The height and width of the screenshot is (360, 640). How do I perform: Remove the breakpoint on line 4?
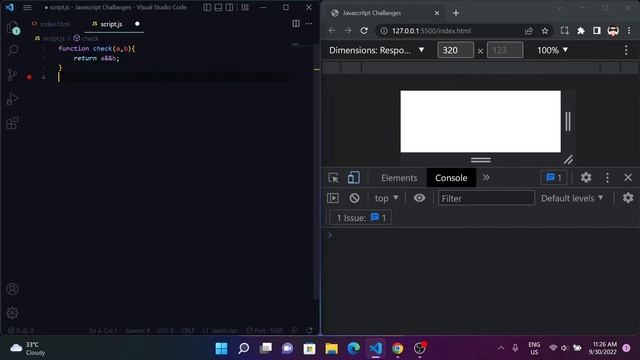pos(29,77)
